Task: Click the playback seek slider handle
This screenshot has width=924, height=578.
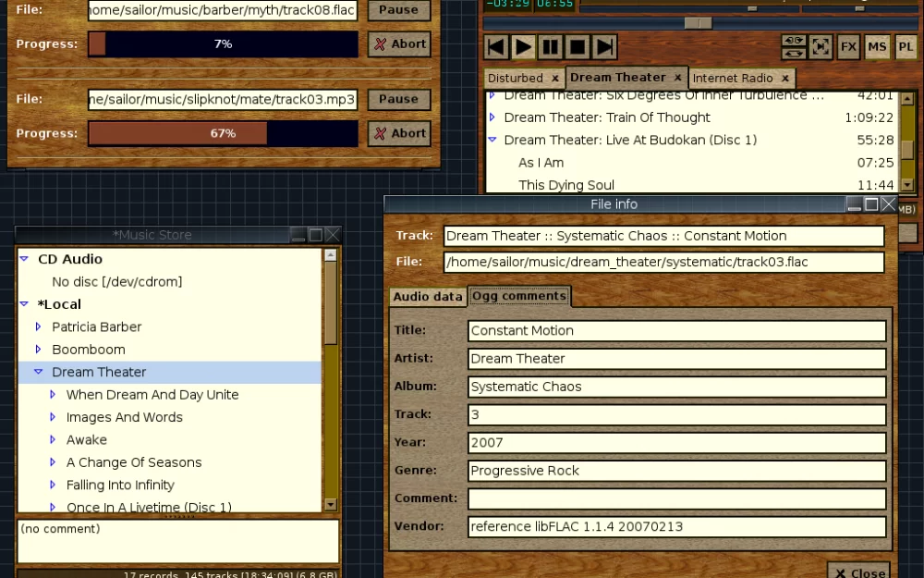Action: pyautogui.click(x=698, y=22)
